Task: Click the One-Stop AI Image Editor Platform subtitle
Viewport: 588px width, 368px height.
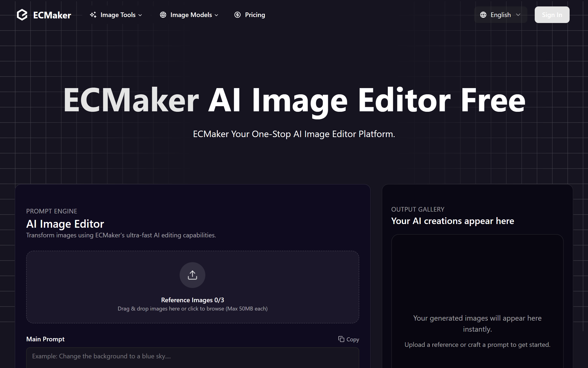Action: (294, 134)
